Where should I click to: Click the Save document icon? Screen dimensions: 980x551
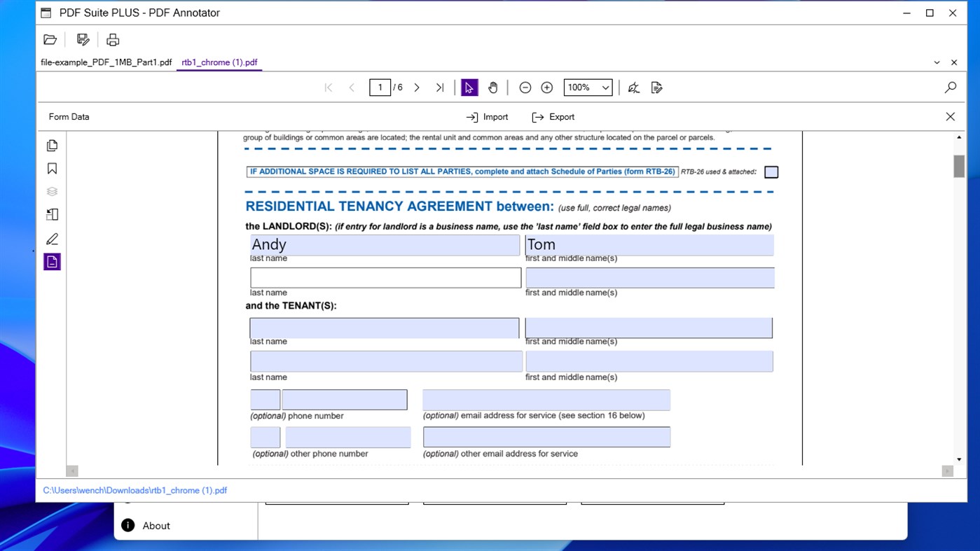tap(83, 39)
